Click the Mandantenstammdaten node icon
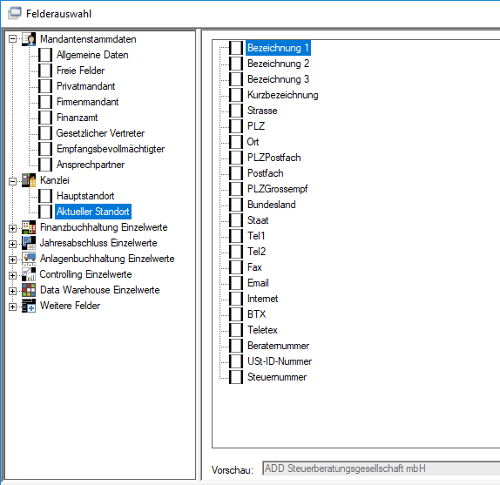Image resolution: width=500 pixels, height=485 pixels. click(29, 39)
